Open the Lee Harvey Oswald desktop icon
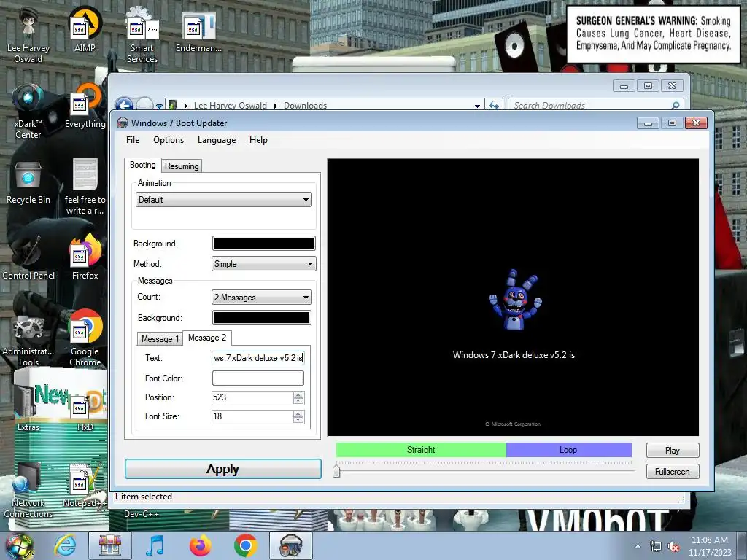Viewport: 747px width, 560px height. click(28, 36)
